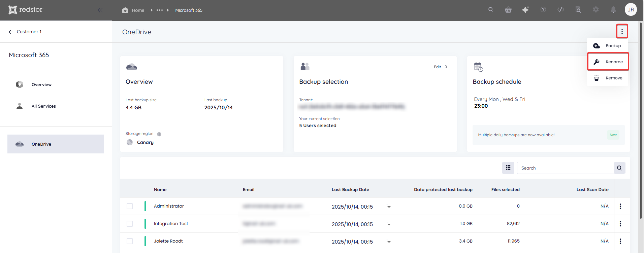Click the Administrator name
644x253 pixels.
click(x=169, y=206)
